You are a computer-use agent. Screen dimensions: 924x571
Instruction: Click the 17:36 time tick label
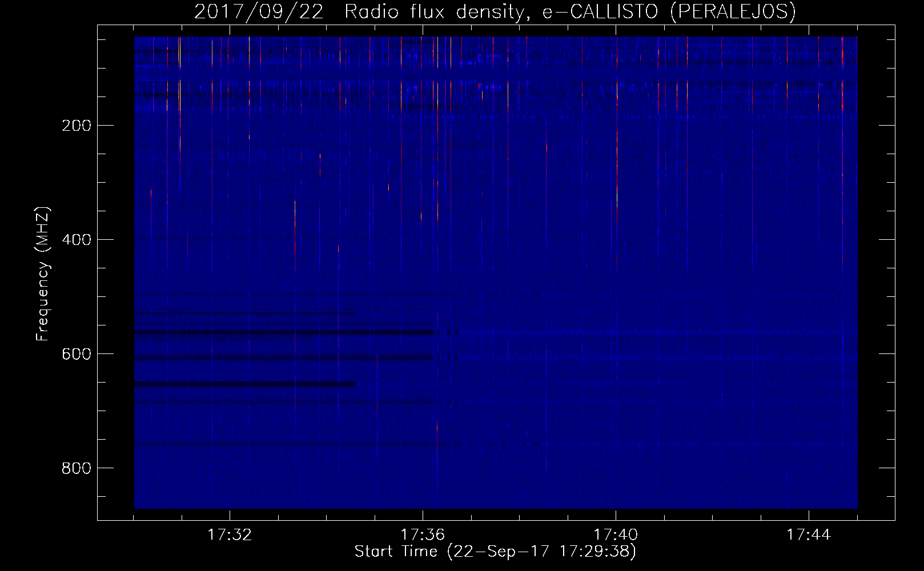(x=423, y=535)
